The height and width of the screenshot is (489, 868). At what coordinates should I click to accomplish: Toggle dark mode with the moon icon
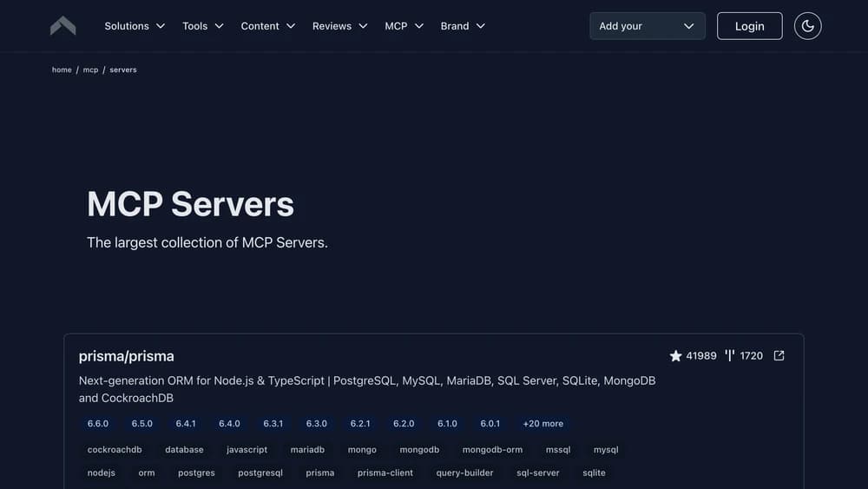click(x=807, y=26)
